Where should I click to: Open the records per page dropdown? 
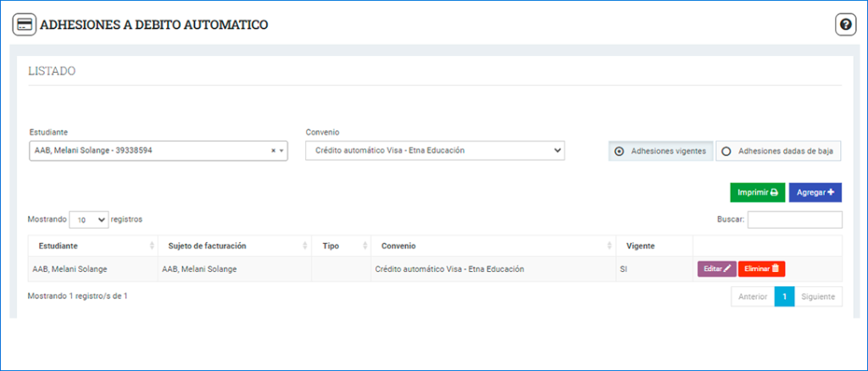point(89,219)
